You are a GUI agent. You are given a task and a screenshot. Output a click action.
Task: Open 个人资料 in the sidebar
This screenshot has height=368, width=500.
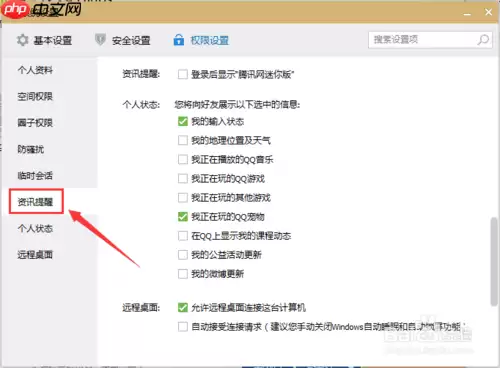(35, 70)
